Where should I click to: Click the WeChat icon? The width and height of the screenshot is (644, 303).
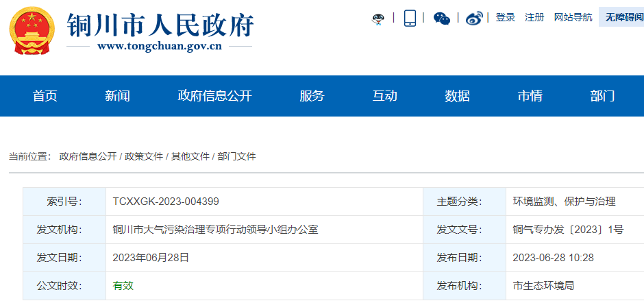coord(442,19)
